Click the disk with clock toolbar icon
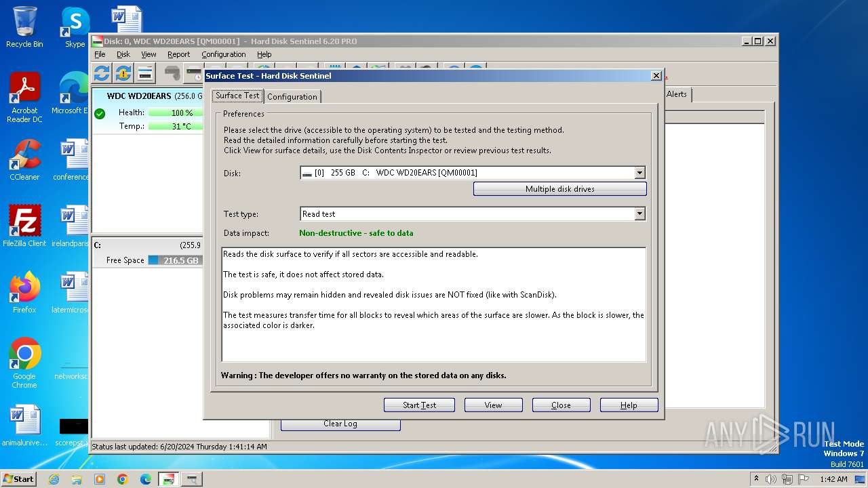Screen dimensions: 868x488 195,73
